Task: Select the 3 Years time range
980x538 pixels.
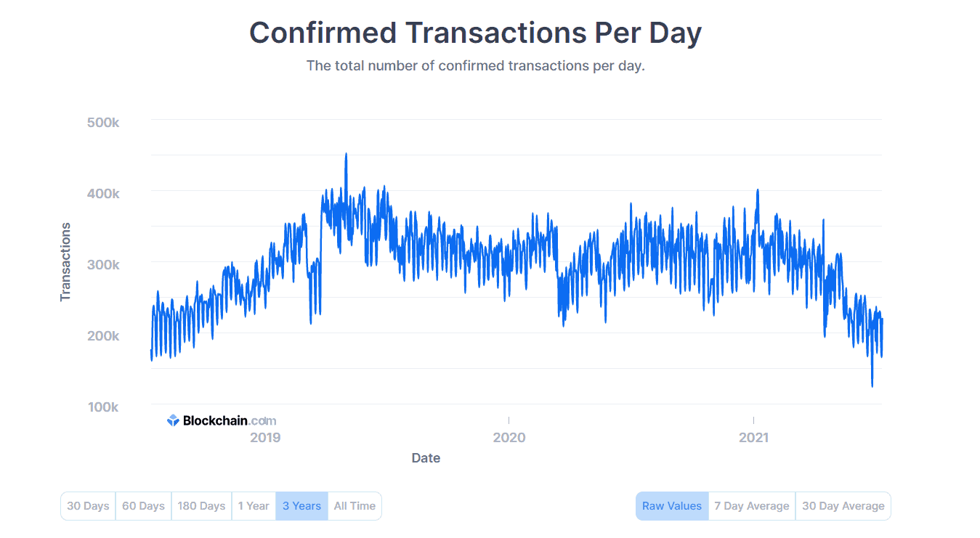Action: click(x=301, y=505)
